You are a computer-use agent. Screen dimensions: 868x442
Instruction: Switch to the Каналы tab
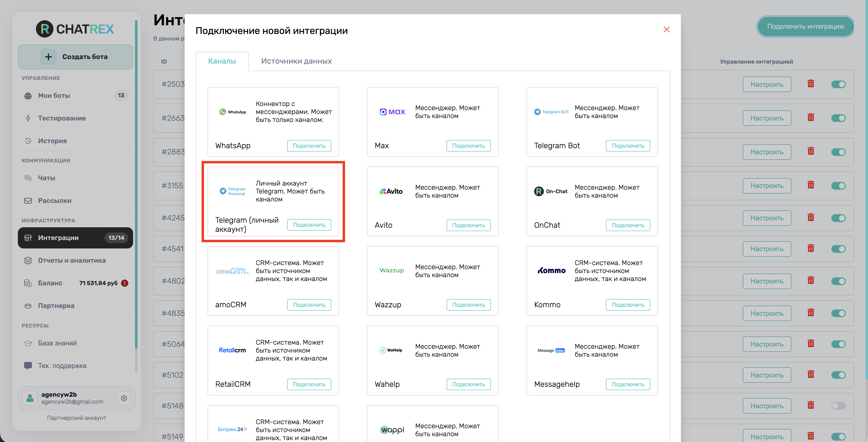click(x=222, y=61)
